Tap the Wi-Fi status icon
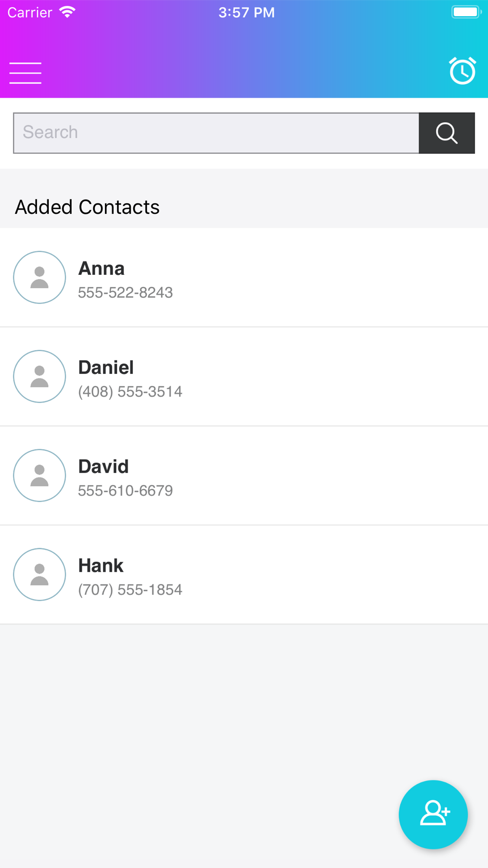The height and width of the screenshot is (868, 488). click(67, 12)
